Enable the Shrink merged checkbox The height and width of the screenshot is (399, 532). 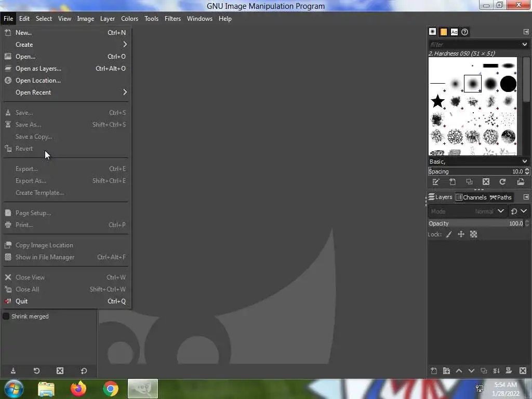point(6,316)
